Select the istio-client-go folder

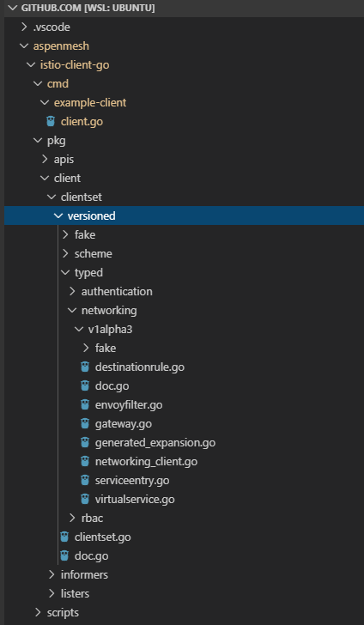click(185, 64)
